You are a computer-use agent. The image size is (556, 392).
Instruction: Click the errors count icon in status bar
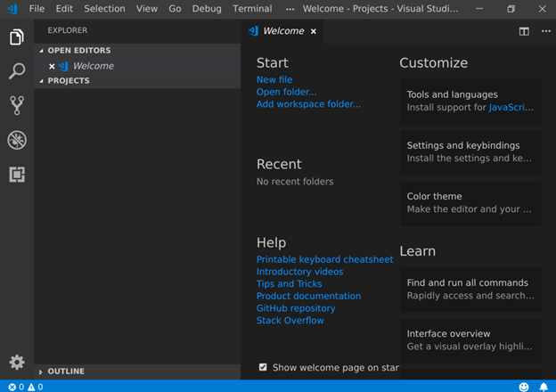tap(12, 387)
